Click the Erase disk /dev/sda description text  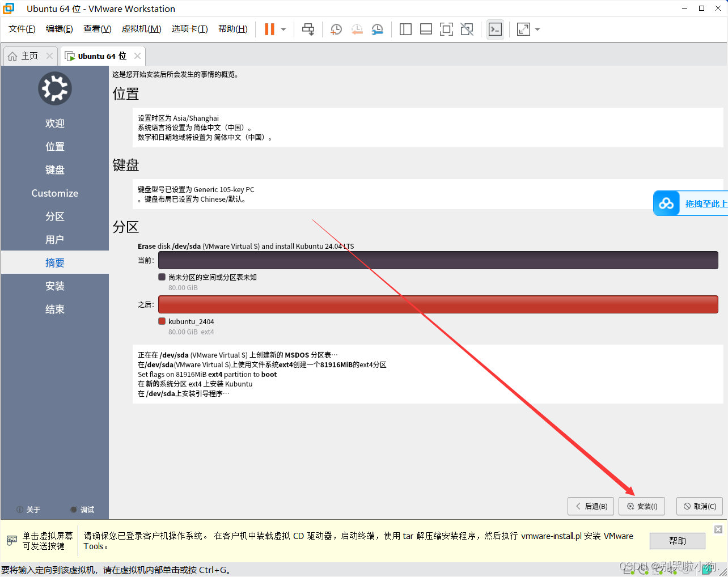point(246,247)
